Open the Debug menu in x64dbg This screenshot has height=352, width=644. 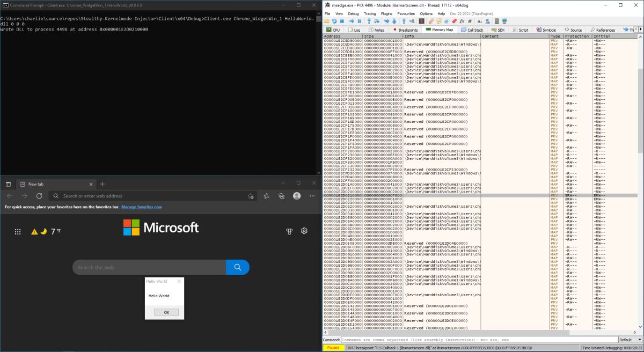pyautogui.click(x=353, y=13)
